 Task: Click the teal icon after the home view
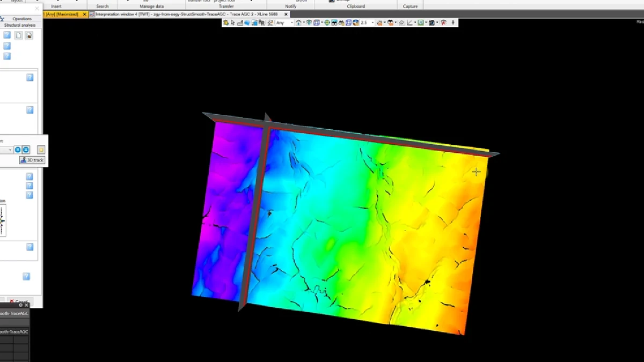coord(309,23)
